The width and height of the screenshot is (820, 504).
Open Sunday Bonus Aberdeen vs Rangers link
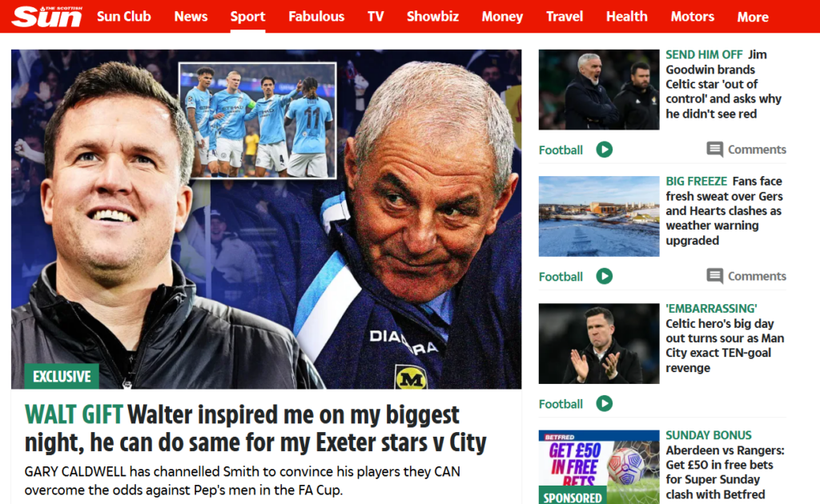(x=725, y=465)
